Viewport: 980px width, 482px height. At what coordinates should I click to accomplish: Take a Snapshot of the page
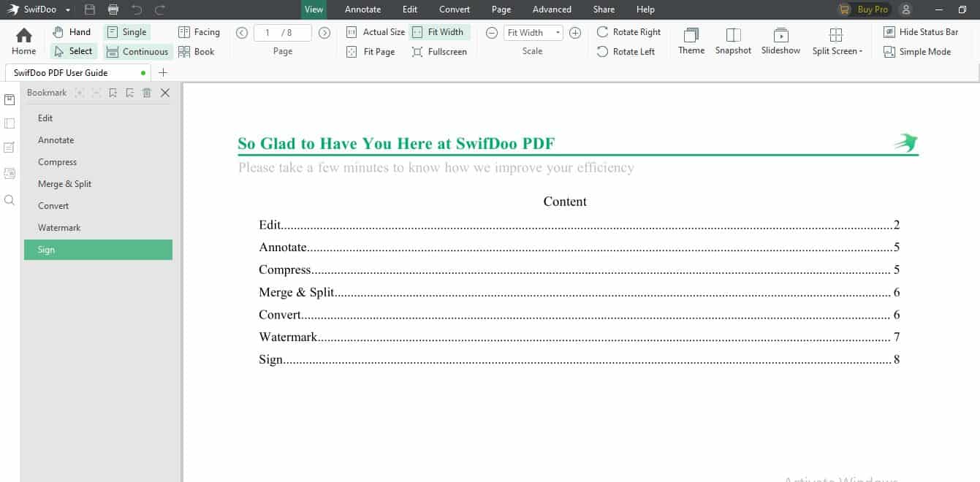coord(733,41)
